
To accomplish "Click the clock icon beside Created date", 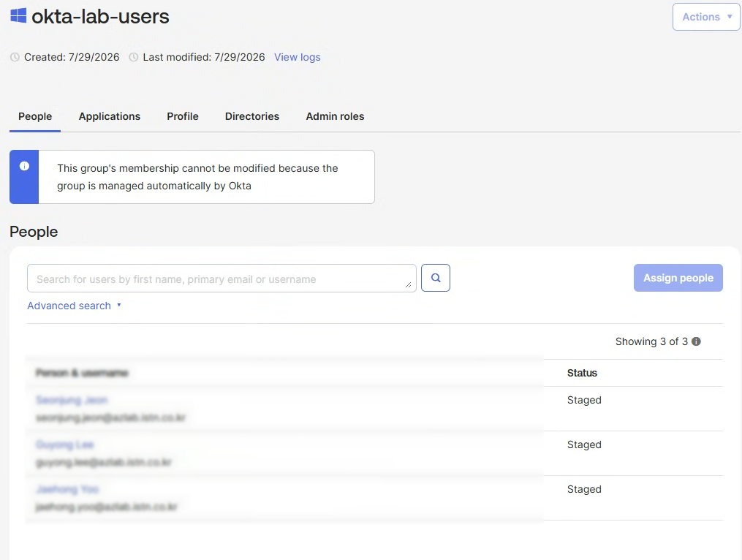I will [x=15, y=57].
